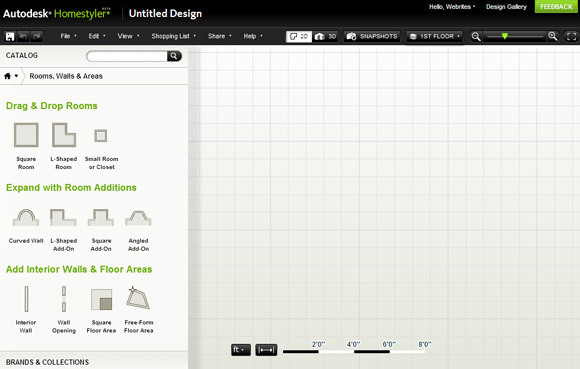Open the Shopping List menu
The height and width of the screenshot is (369, 580).
173,36
